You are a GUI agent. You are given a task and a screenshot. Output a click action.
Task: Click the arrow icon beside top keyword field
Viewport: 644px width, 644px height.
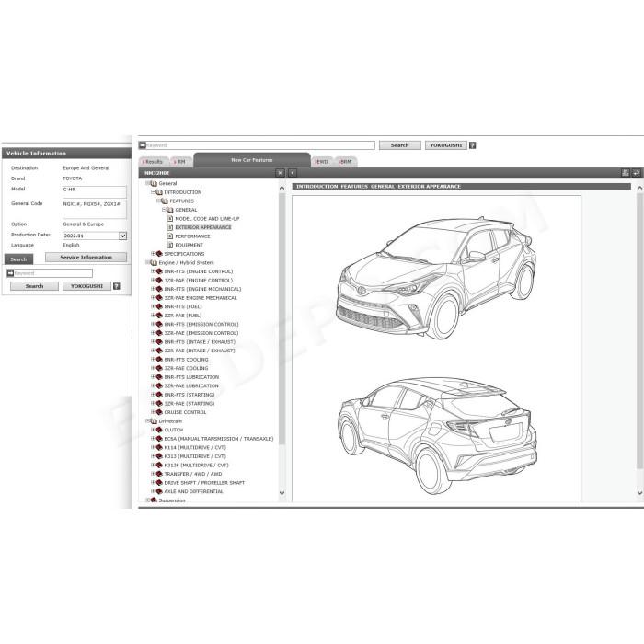tap(143, 145)
